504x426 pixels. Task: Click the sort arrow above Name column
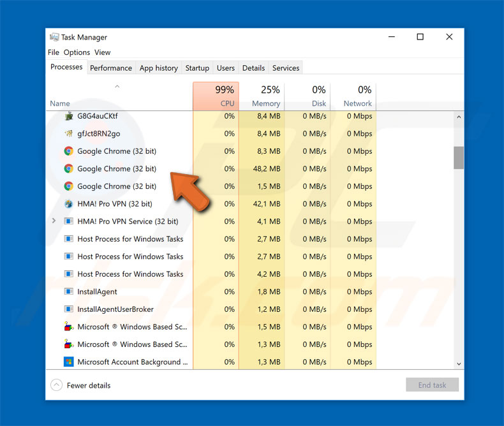tap(117, 86)
